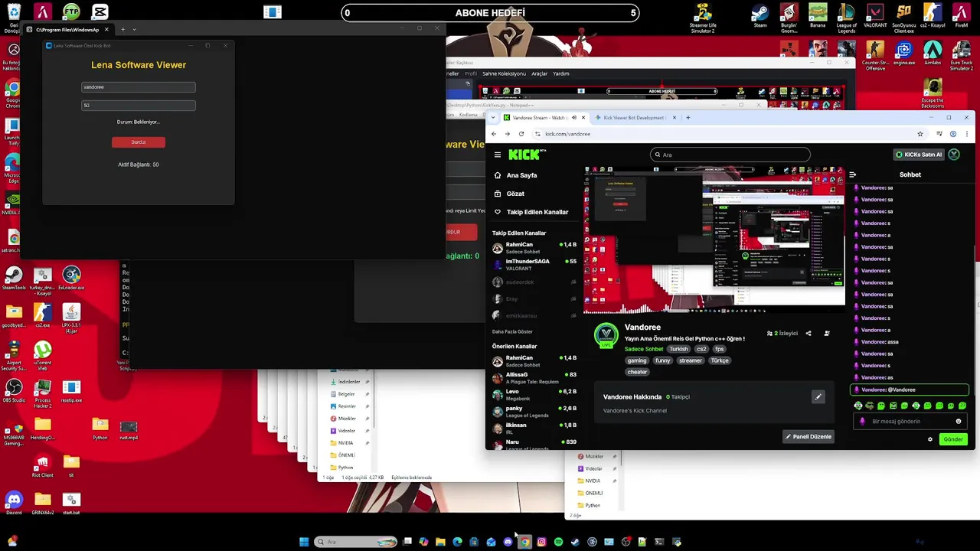Select 'ÖNEMLİ' folder in left Explorer window
The image size is (980, 551).
click(x=346, y=455)
